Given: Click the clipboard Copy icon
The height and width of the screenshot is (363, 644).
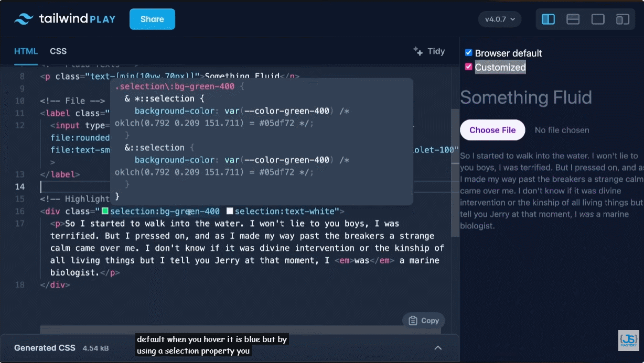Looking at the screenshot, I should pos(413,321).
